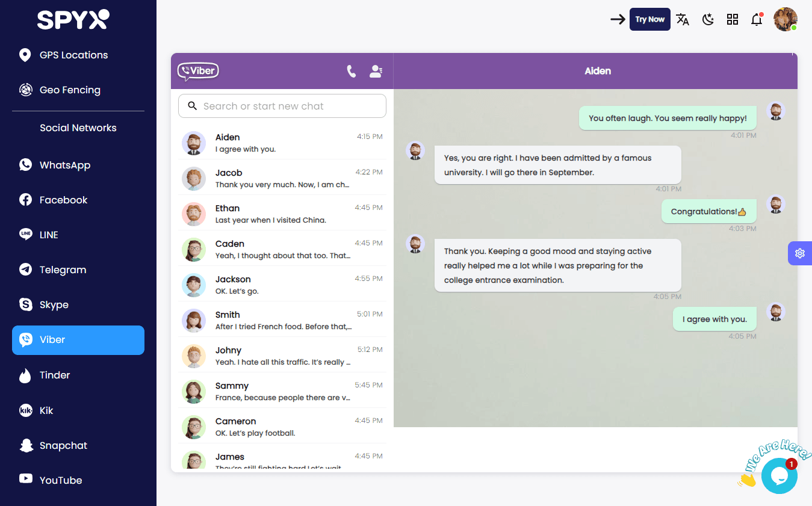Open GPS Locations in the sidebar
The image size is (812, 506).
click(78, 55)
